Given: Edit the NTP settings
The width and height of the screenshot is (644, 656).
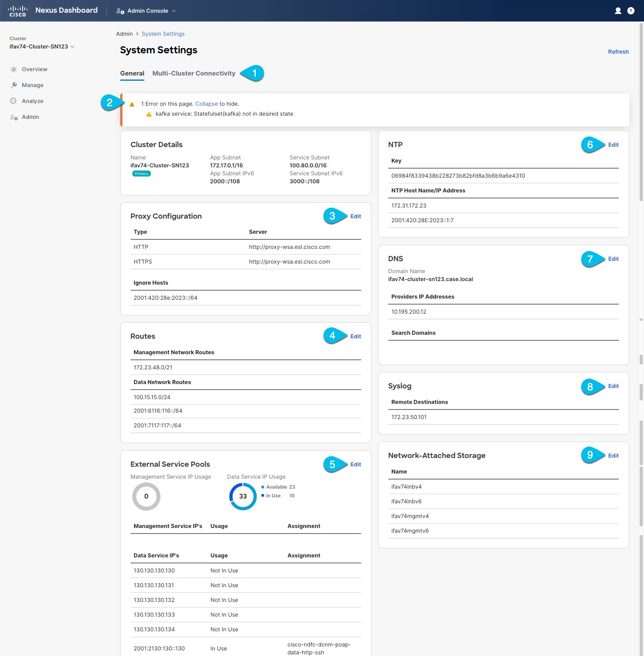Looking at the screenshot, I should coord(613,145).
